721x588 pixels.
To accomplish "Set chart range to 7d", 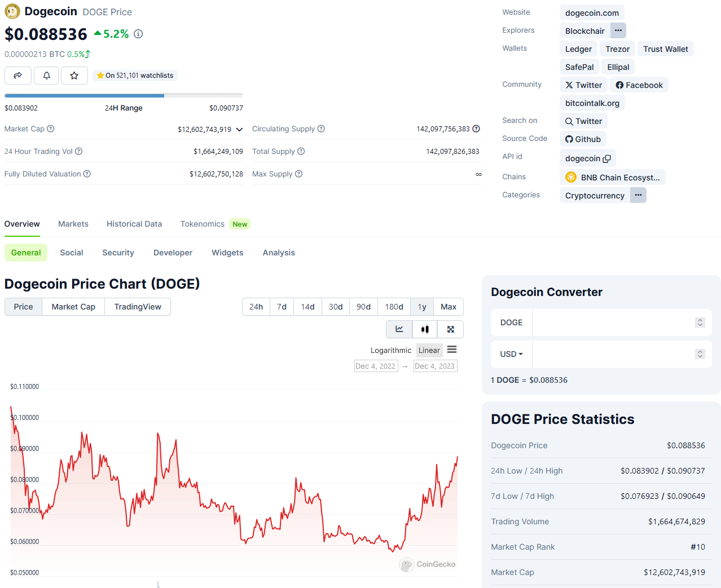I will [x=282, y=307].
